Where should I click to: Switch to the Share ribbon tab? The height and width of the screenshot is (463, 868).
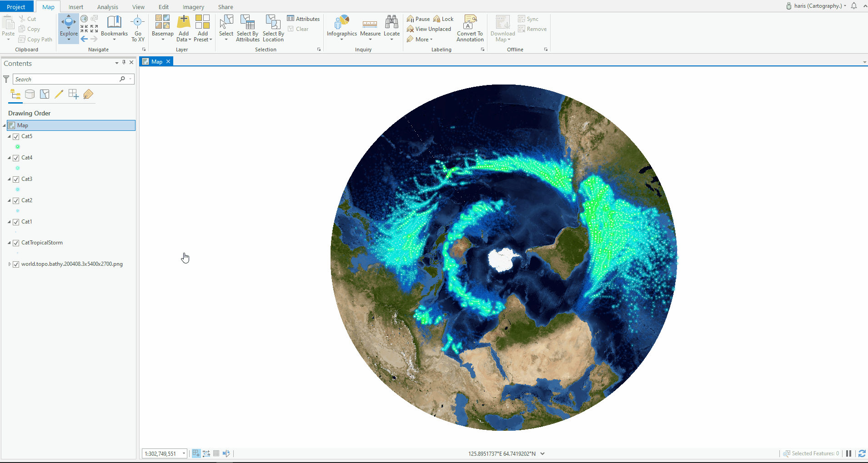(226, 7)
